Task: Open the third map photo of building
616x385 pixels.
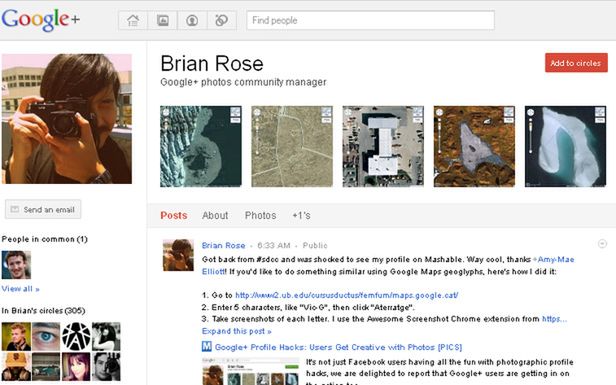Action: coord(383,146)
